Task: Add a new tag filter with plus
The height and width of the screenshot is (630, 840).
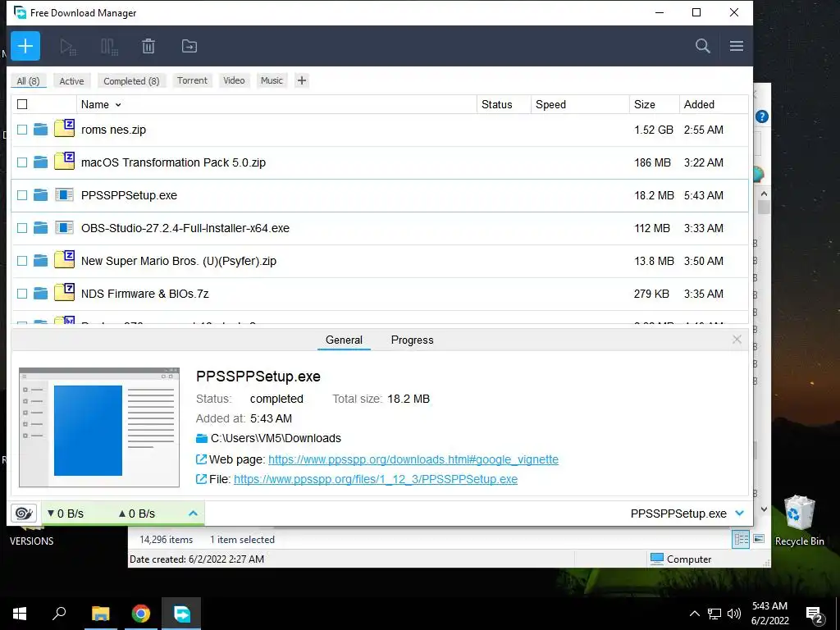Action: coord(302,80)
